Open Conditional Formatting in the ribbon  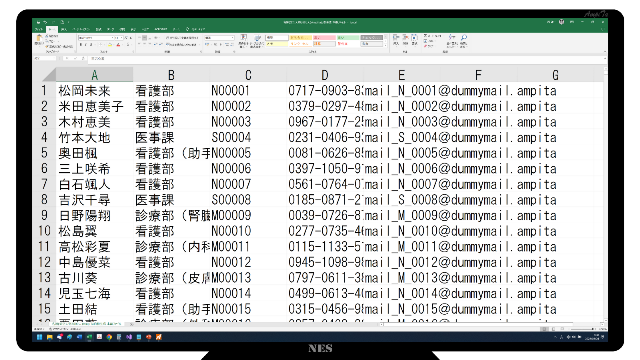[243, 41]
